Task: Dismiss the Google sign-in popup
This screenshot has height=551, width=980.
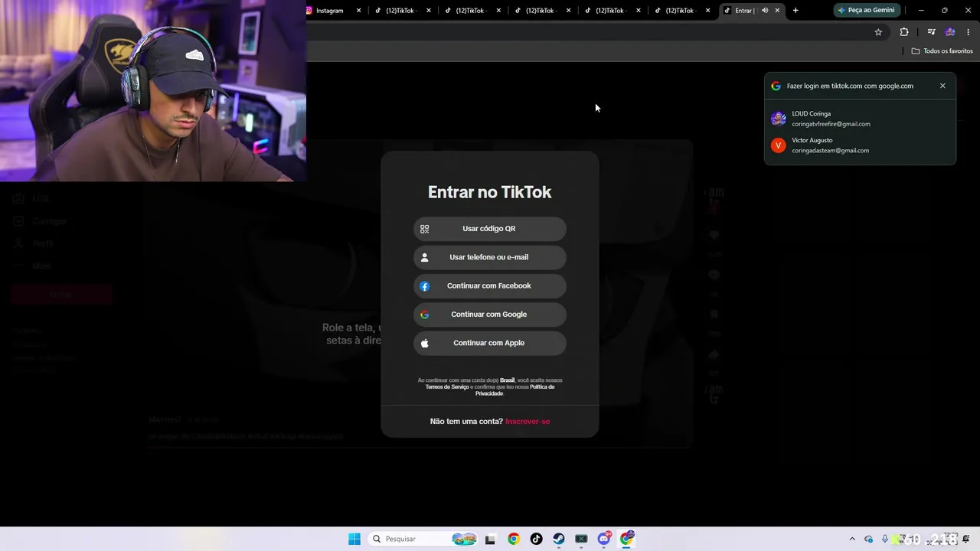Action: coord(942,86)
